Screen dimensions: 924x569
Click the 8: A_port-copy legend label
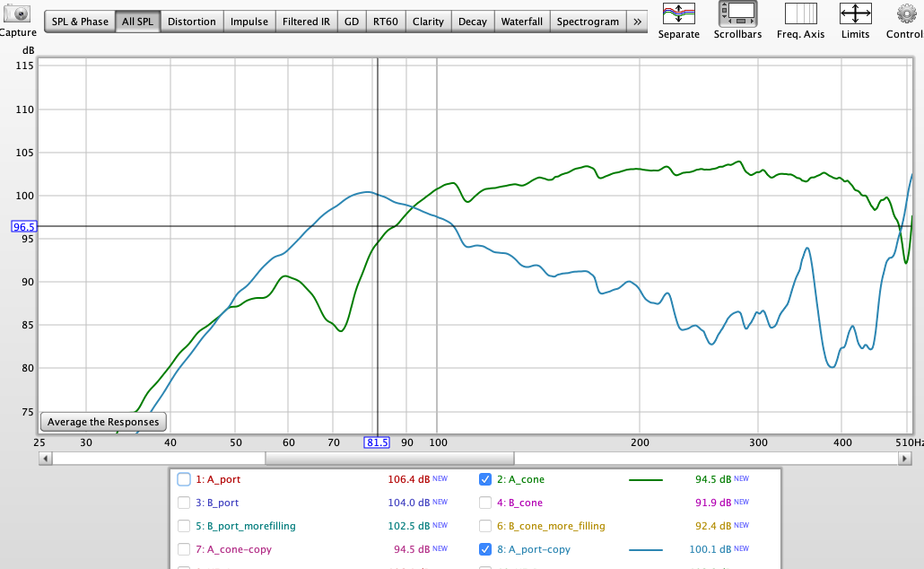(x=534, y=549)
